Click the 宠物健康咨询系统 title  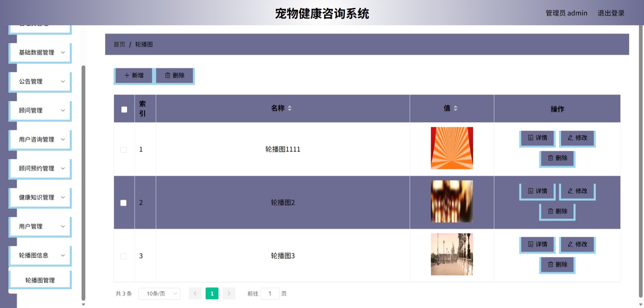point(322,14)
